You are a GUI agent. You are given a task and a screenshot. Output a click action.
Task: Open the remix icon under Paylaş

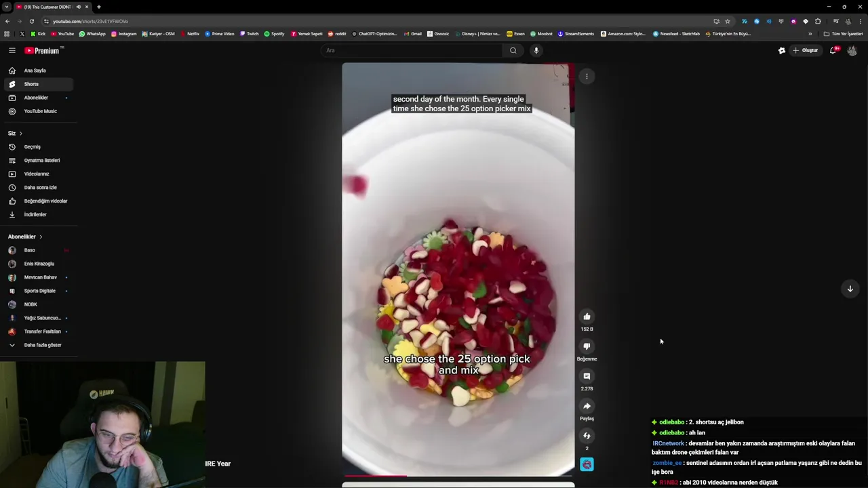point(587,436)
